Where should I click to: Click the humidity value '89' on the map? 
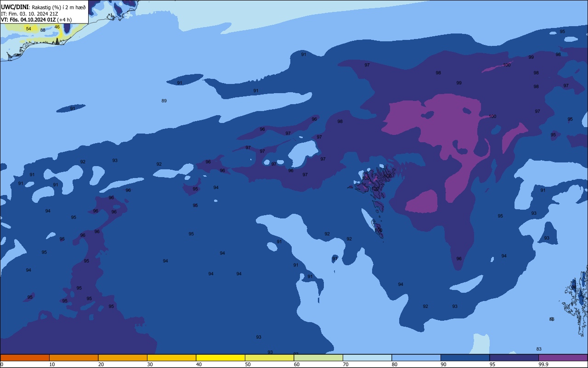(164, 101)
